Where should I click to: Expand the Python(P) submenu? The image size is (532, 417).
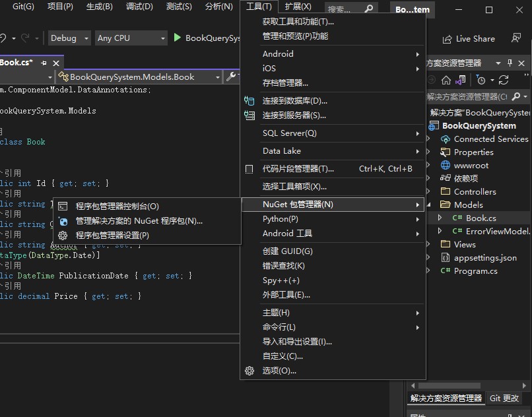[x=333, y=219]
